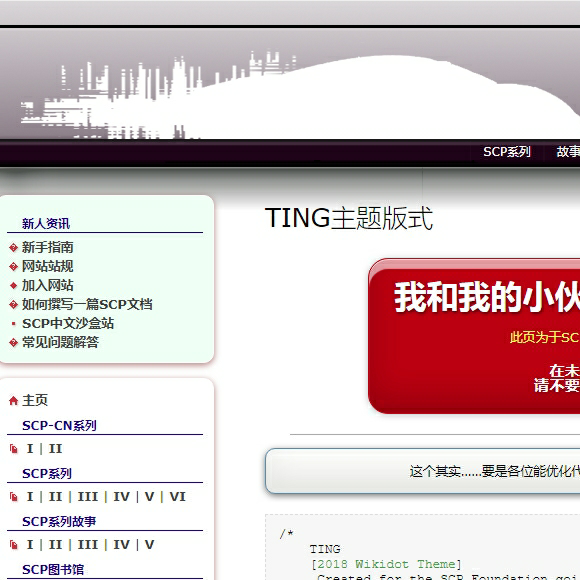Click the red warning banner heading 我和我的小伙
The height and width of the screenshot is (580, 580).
[x=487, y=297]
